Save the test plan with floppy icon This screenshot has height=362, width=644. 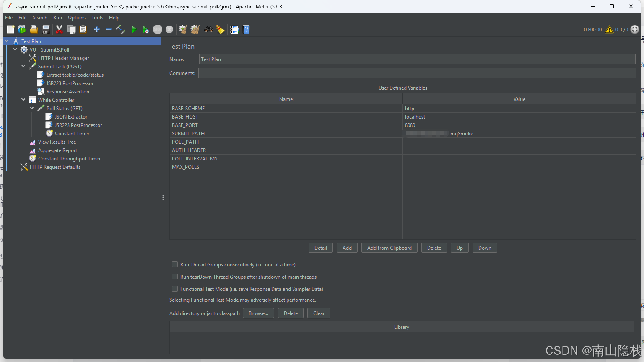click(x=46, y=29)
